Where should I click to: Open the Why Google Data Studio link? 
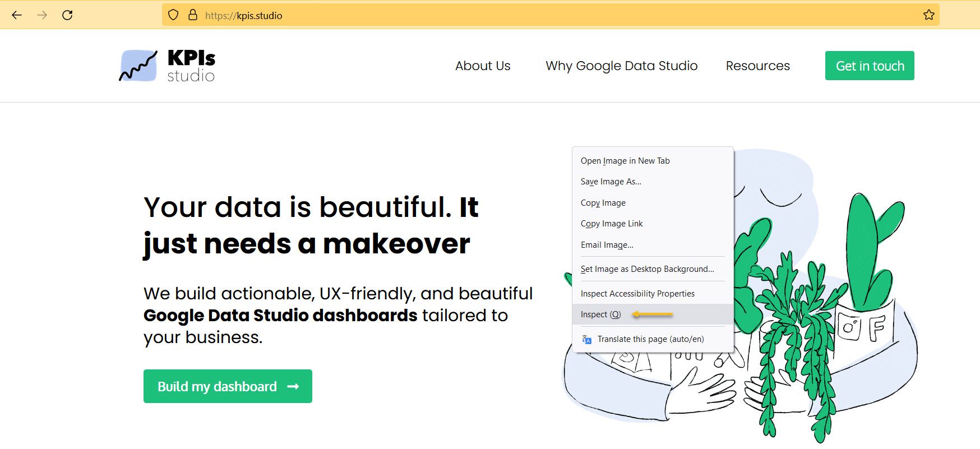click(622, 66)
